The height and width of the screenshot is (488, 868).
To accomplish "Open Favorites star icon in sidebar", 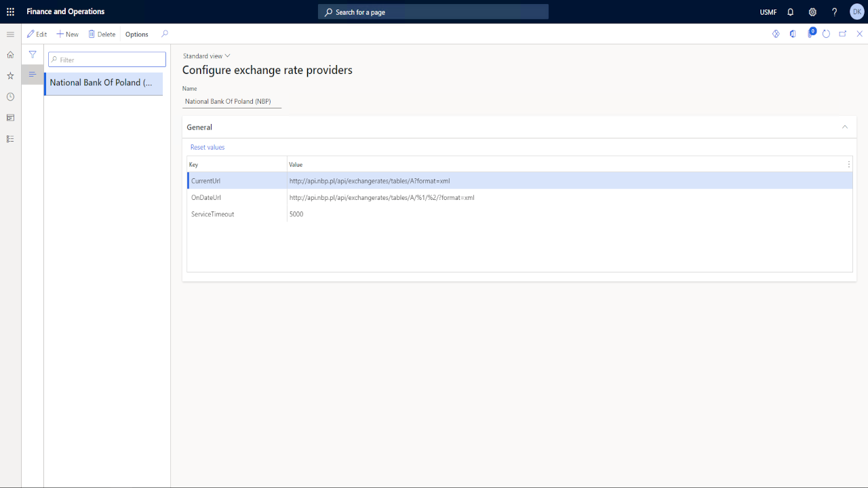I will pyautogui.click(x=10, y=76).
